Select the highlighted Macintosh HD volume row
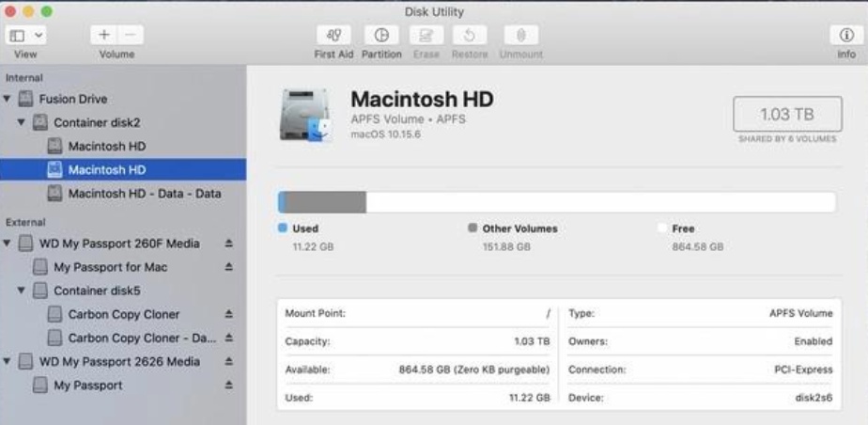This screenshot has height=425, width=868. tap(123, 169)
